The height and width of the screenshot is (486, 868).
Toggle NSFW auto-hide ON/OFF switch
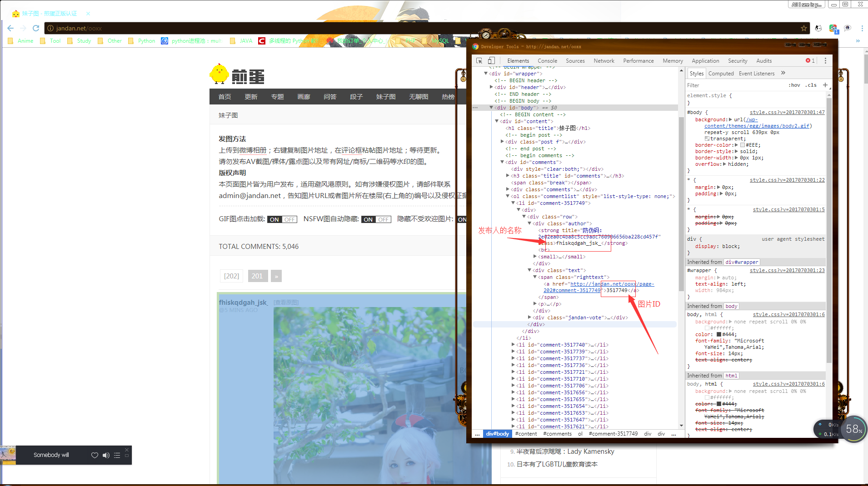point(376,219)
